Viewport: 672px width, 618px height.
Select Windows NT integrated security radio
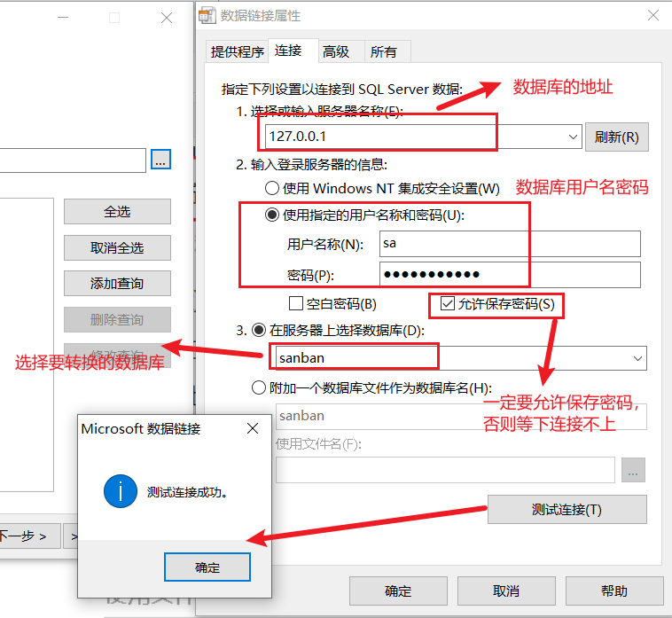click(272, 188)
